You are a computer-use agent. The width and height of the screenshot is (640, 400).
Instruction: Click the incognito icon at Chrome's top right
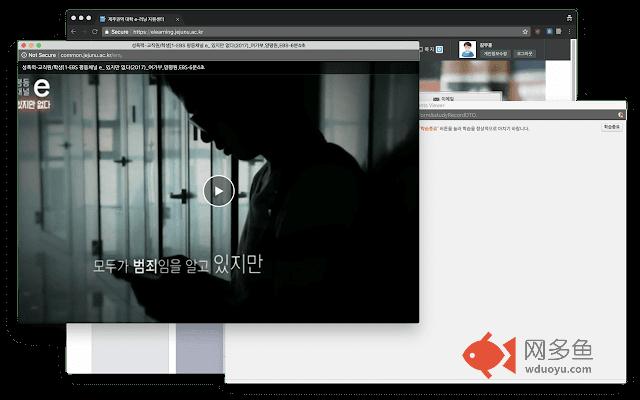(569, 18)
